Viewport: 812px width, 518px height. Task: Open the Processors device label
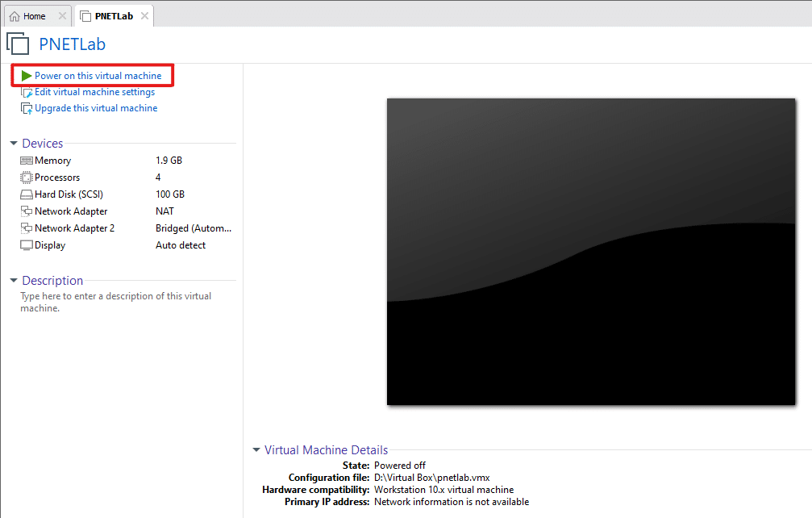pyautogui.click(x=57, y=178)
